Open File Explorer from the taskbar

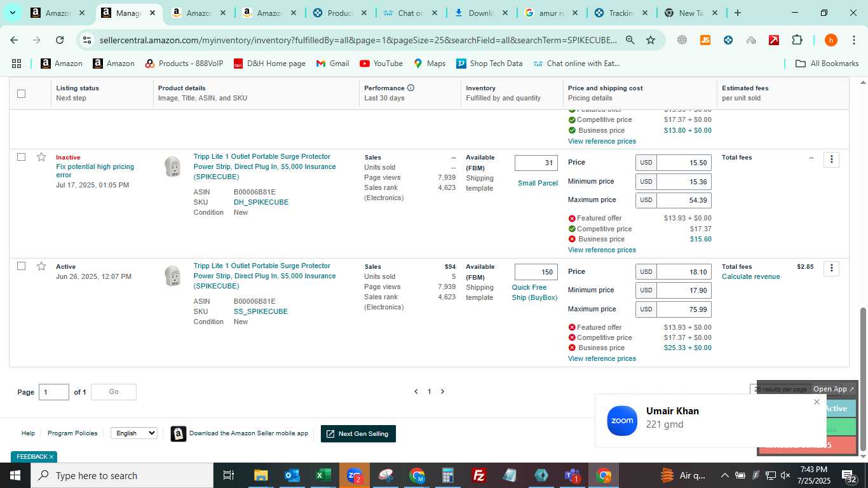(x=261, y=475)
